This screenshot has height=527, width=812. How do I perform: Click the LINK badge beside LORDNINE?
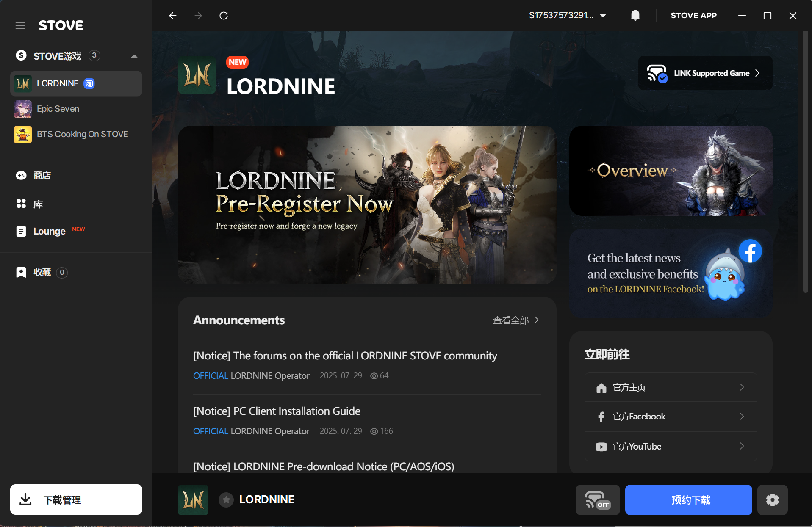pyautogui.click(x=89, y=83)
